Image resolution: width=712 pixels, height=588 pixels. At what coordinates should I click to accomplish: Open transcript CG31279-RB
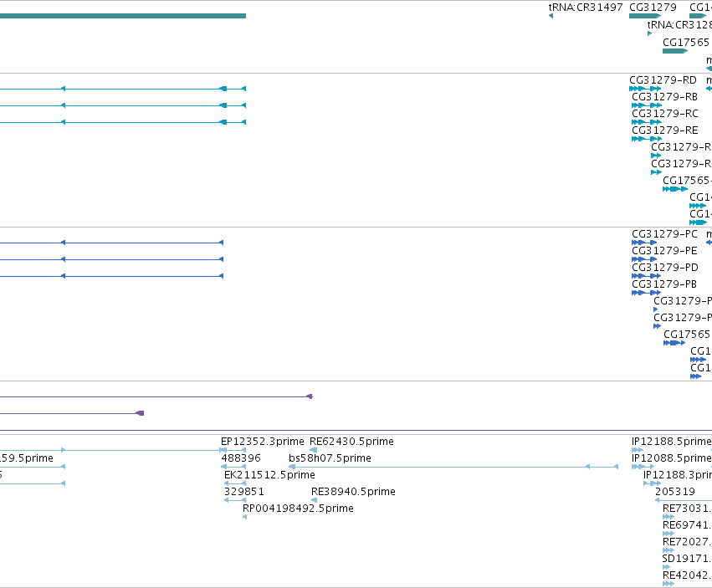tap(664, 97)
